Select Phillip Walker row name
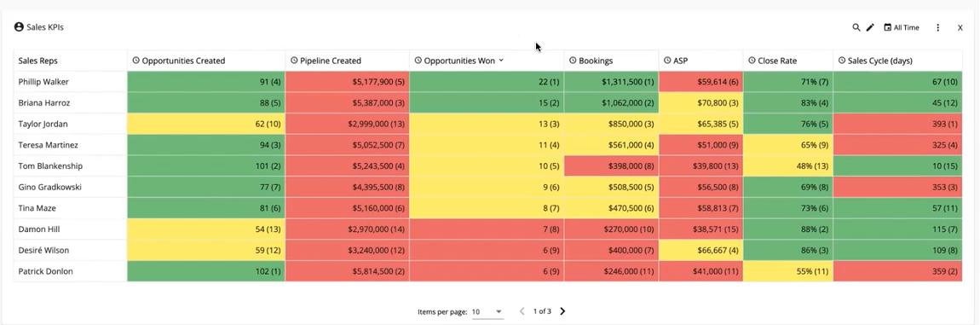980x325 pixels. [43, 82]
